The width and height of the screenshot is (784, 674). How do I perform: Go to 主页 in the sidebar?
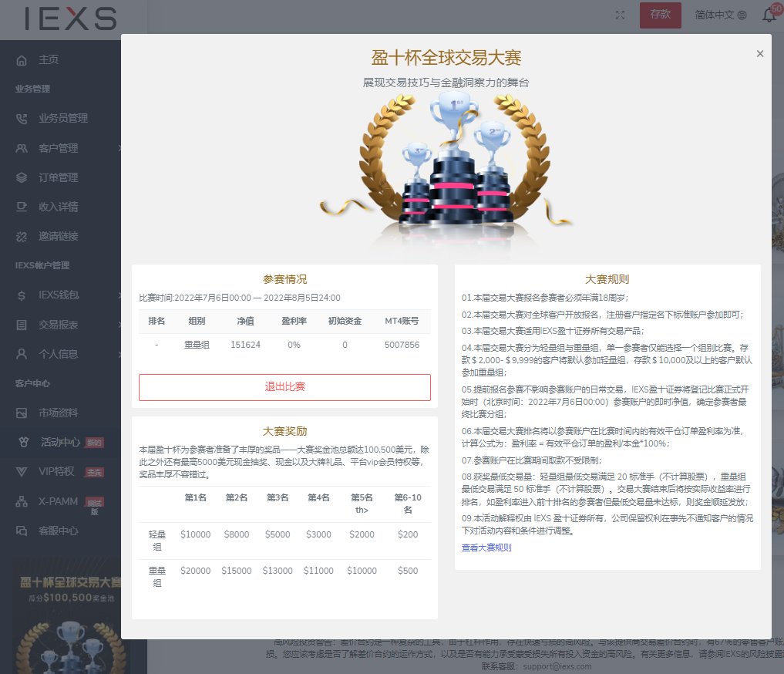(49, 60)
